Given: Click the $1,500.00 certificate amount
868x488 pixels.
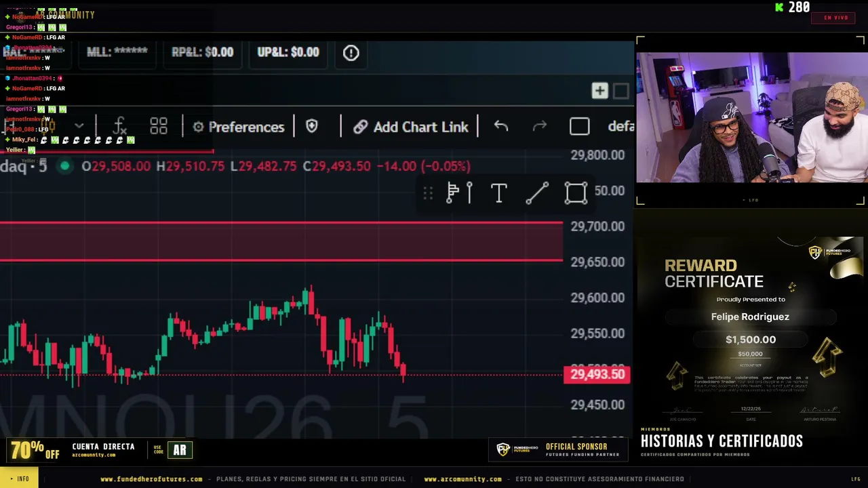Looking at the screenshot, I should click(x=751, y=340).
